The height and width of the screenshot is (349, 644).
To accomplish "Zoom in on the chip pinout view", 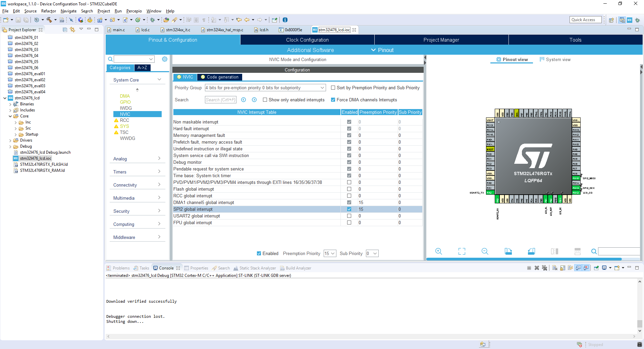I will (438, 251).
